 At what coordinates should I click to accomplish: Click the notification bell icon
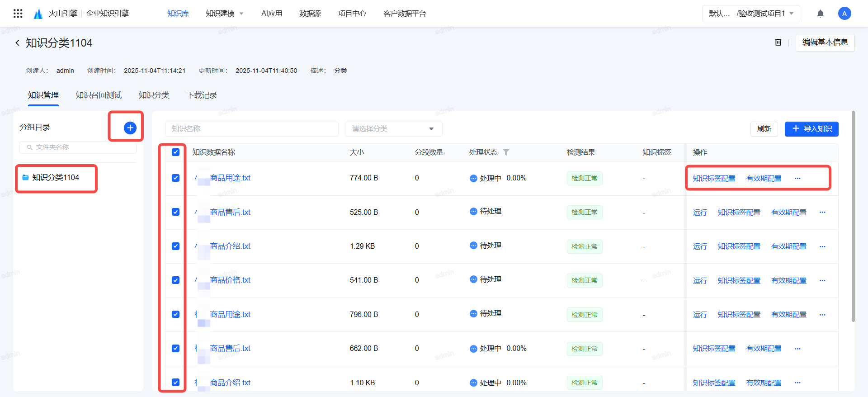[820, 14]
